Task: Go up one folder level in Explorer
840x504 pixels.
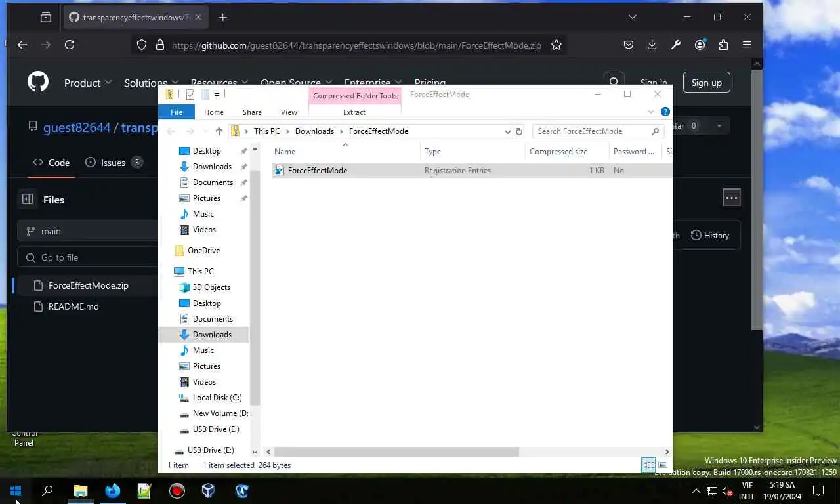Action: point(219,131)
